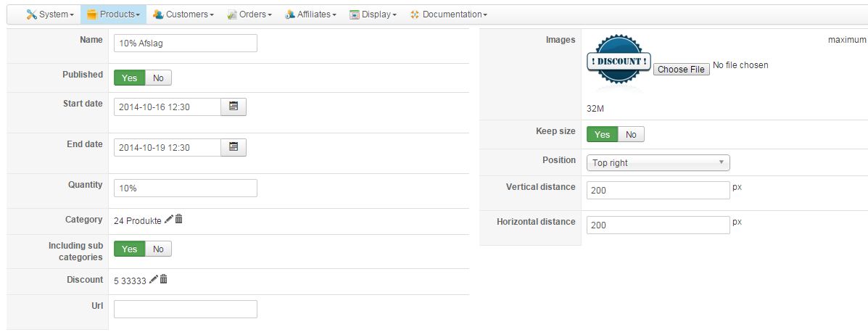This screenshot has height=332, width=868.
Task: Set Published to No
Action: click(x=158, y=78)
